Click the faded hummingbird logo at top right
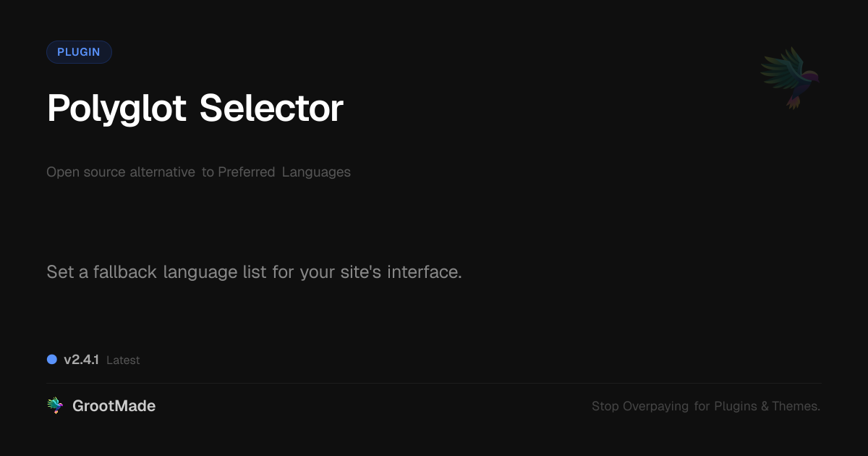Viewport: 868px width, 456px height. pyautogui.click(x=791, y=77)
